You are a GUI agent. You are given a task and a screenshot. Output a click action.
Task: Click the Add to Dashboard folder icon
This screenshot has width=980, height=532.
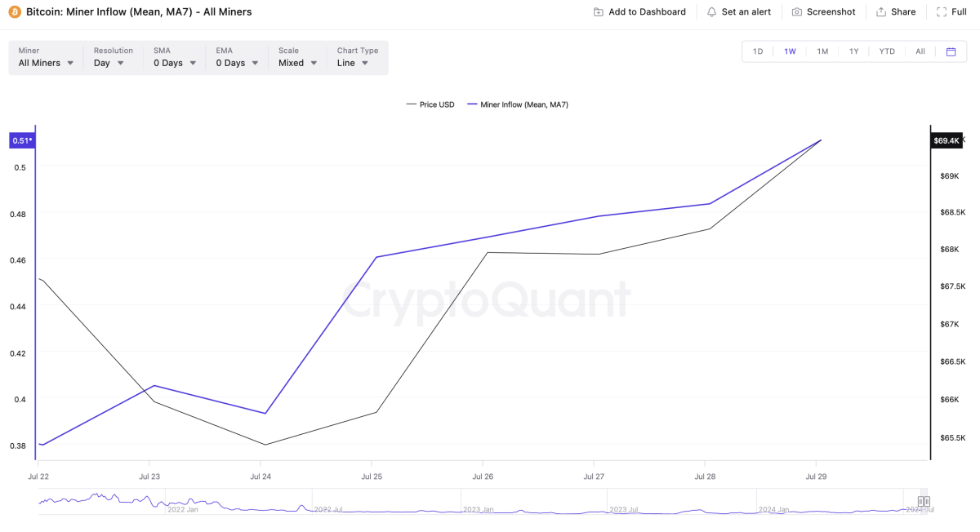(x=599, y=12)
